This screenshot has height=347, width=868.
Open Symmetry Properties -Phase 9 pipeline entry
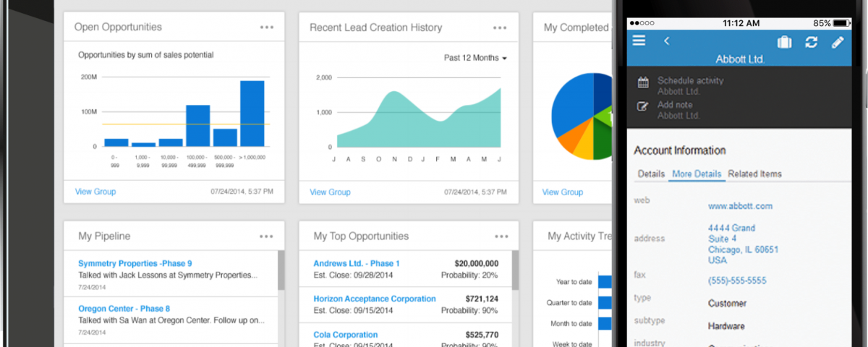pos(135,264)
